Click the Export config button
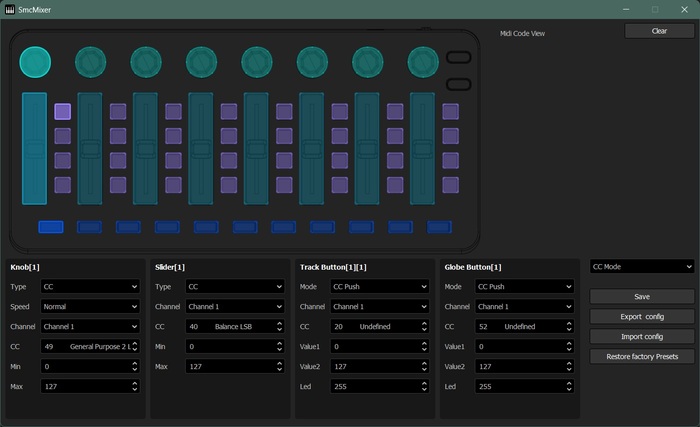 tap(641, 316)
